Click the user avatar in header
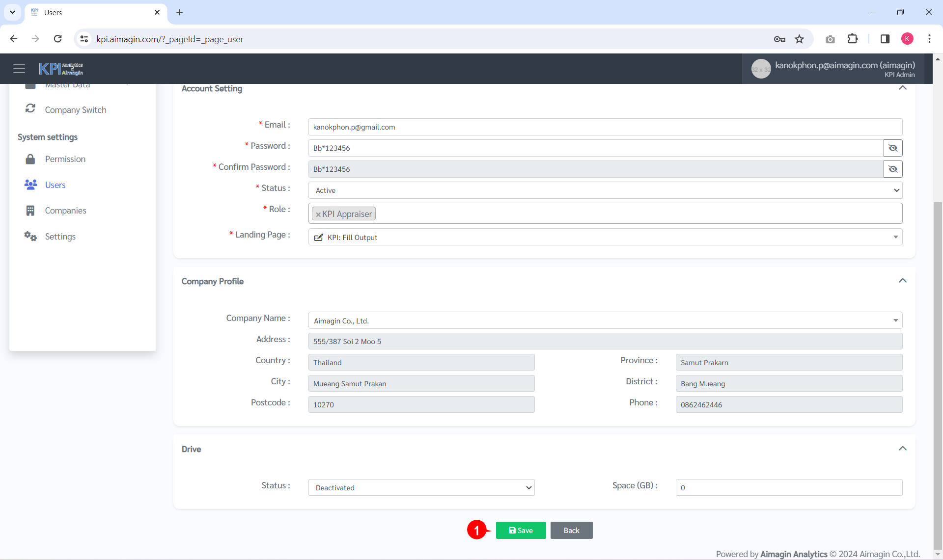This screenshot has width=943, height=560. coord(761,69)
